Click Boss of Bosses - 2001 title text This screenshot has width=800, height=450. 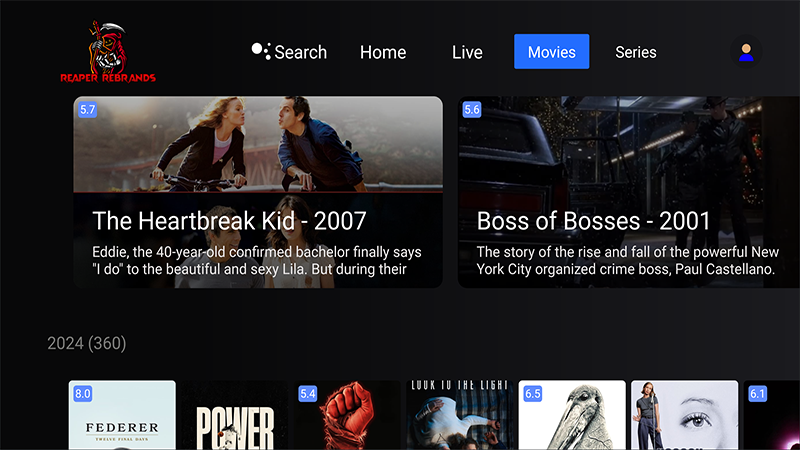[593, 221]
